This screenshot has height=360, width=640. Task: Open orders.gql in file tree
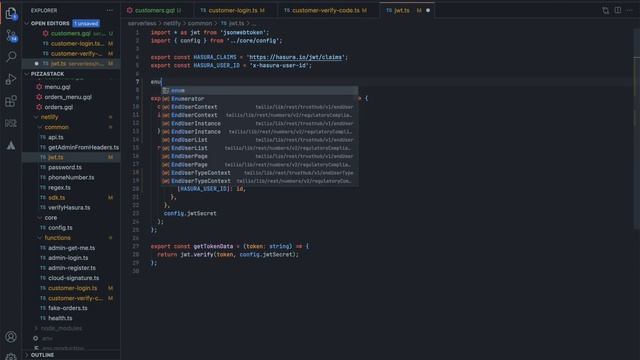pos(71,107)
